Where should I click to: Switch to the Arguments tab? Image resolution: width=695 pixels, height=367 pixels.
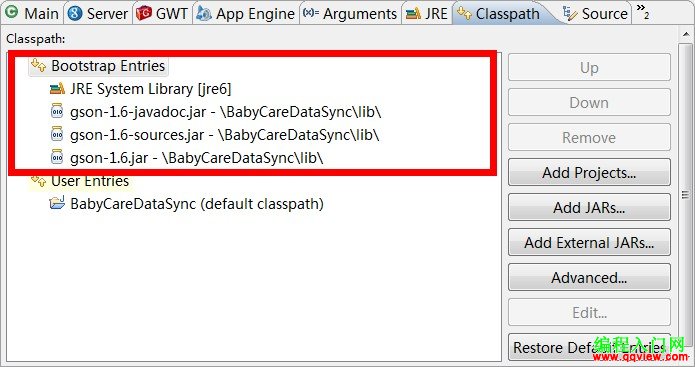click(350, 14)
